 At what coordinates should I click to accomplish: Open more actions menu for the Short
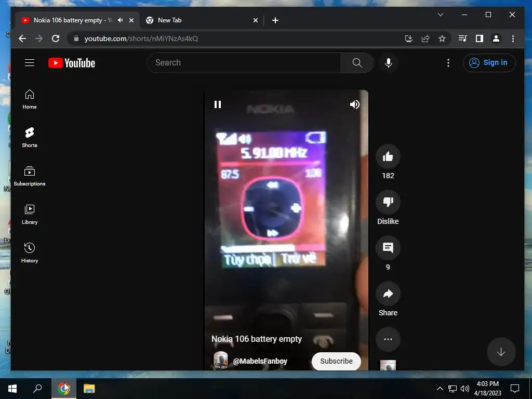pyautogui.click(x=388, y=339)
